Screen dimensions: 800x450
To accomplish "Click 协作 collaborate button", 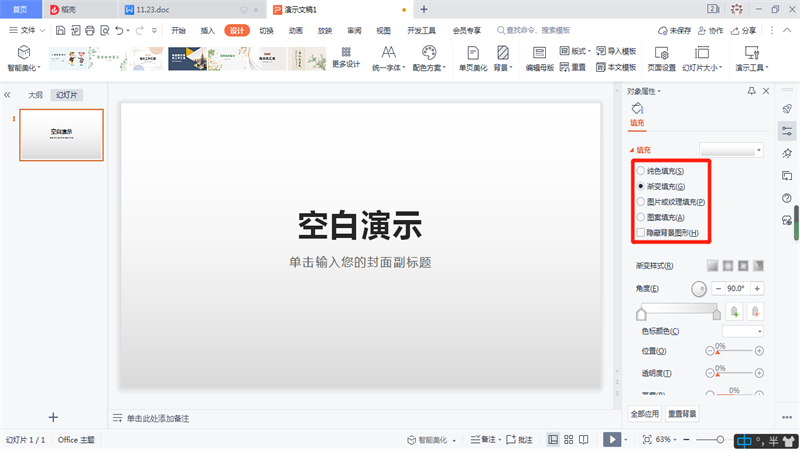I will 711,31.
